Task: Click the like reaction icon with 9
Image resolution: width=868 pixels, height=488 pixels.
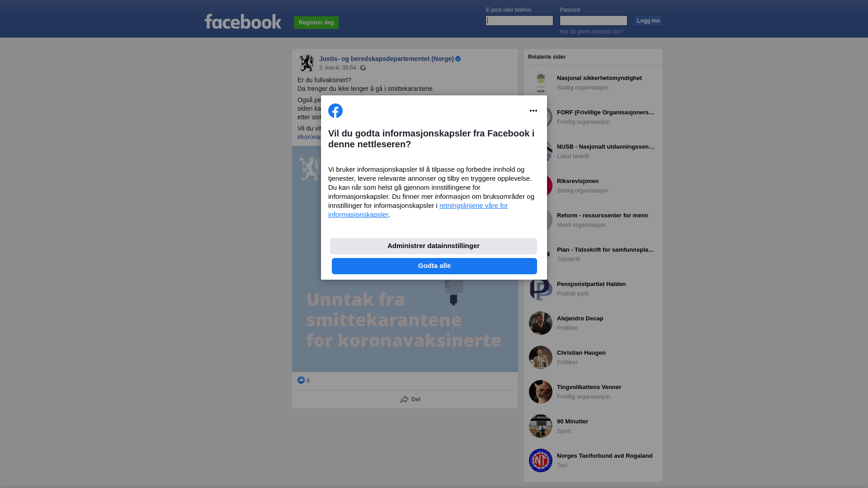Action: [x=301, y=380]
